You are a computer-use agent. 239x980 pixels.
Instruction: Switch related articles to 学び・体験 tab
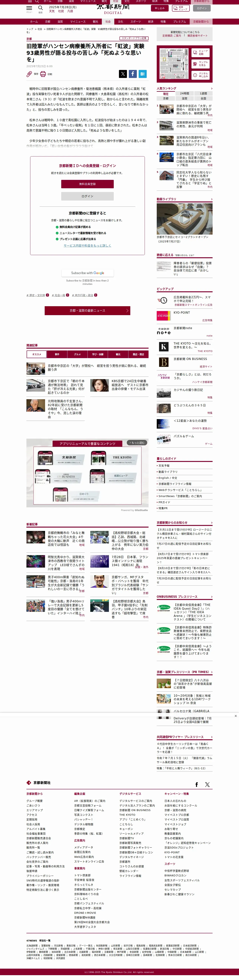pyautogui.click(x=98, y=354)
